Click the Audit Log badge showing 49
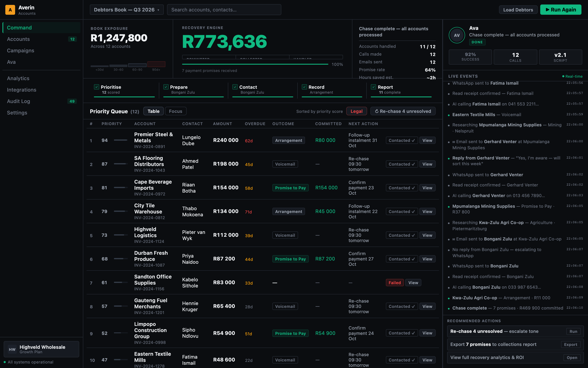 click(72, 101)
